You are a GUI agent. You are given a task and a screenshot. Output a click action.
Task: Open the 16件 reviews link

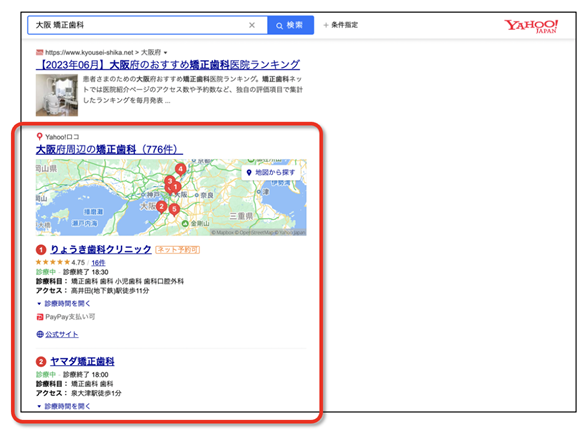tap(98, 263)
